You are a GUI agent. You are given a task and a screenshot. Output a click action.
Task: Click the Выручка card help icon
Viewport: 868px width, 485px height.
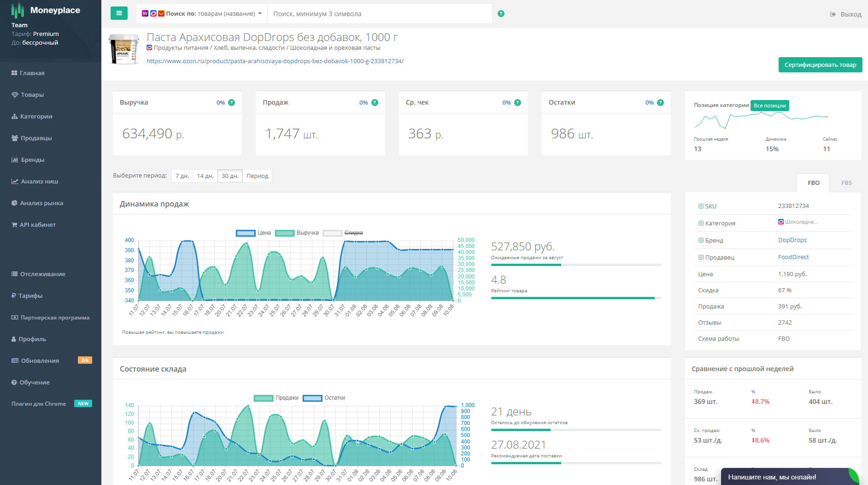point(232,103)
